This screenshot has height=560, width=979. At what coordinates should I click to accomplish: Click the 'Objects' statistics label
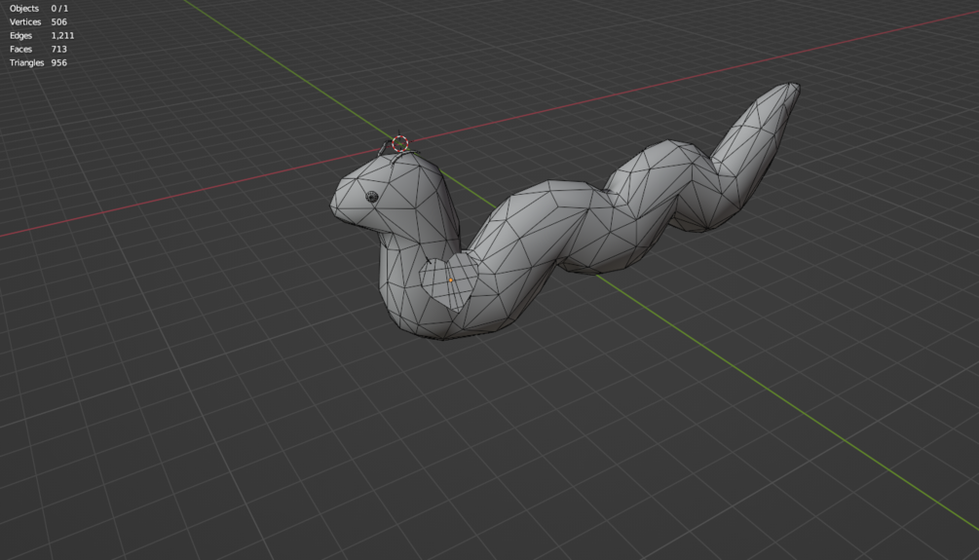[23, 8]
